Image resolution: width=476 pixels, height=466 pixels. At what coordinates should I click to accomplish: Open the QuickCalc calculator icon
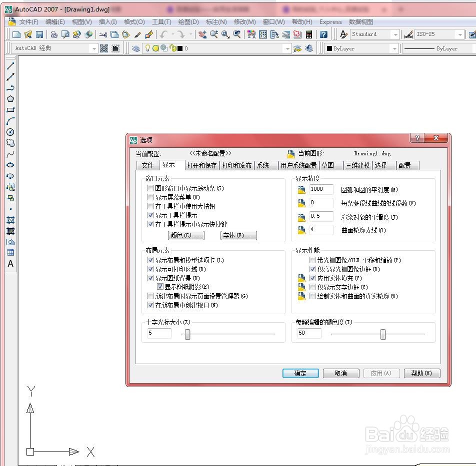308,34
